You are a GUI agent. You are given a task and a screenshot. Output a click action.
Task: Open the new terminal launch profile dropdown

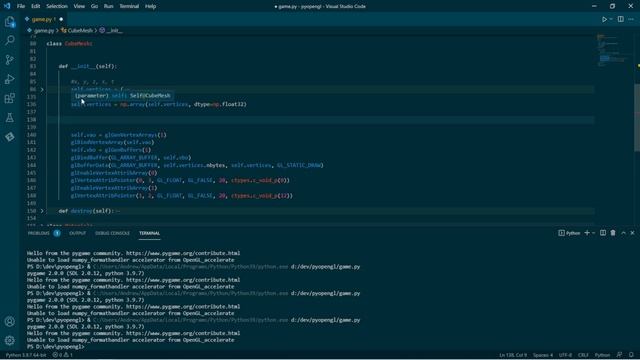pyautogui.click(x=593, y=233)
